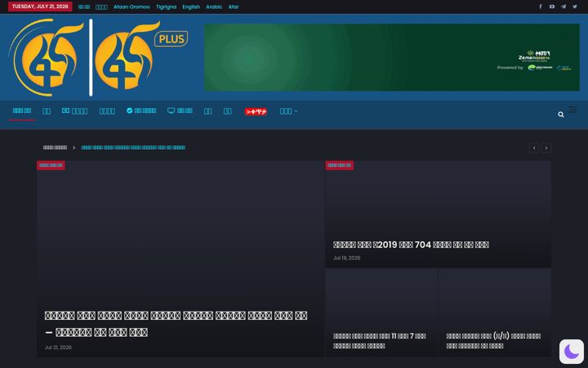Toggle dark mode with moon button
The height and width of the screenshot is (368, 588).
pos(572,352)
